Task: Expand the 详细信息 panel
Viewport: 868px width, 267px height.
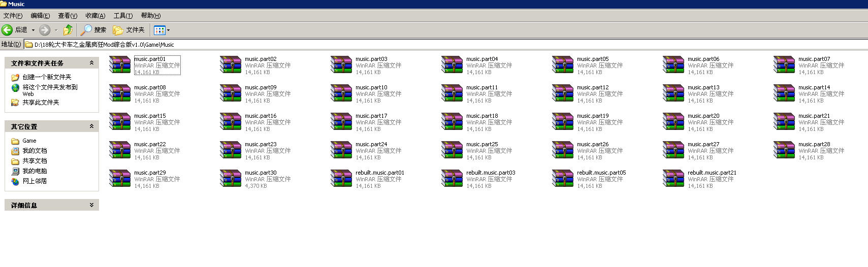Action: click(91, 205)
